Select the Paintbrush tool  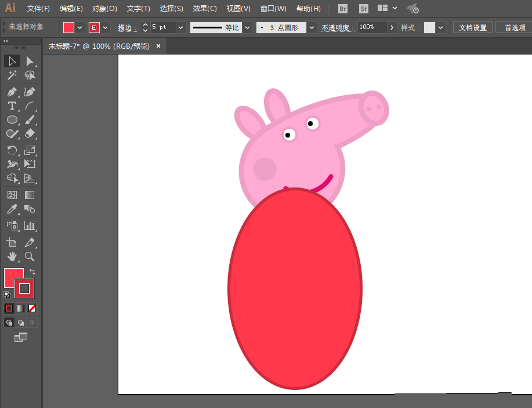[x=30, y=120]
